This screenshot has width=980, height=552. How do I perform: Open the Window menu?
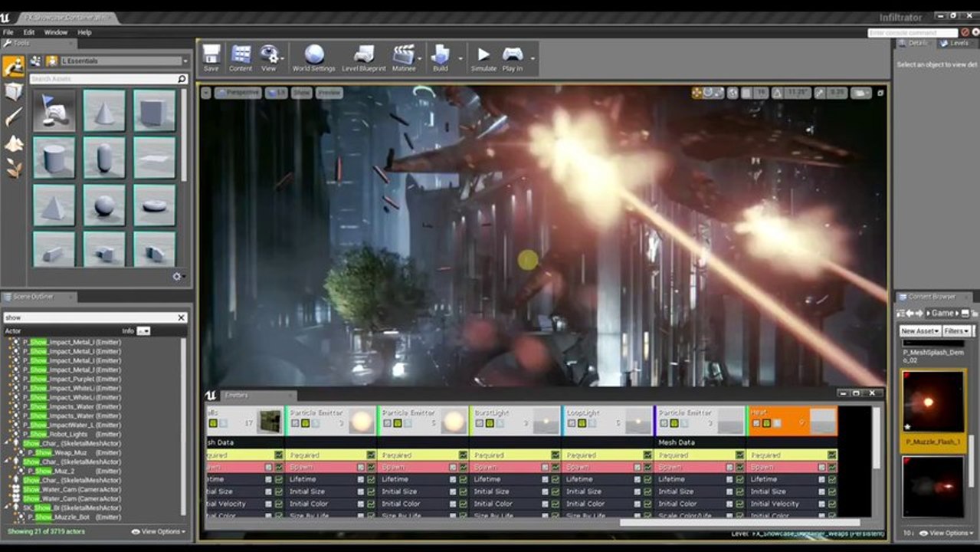[x=56, y=32]
